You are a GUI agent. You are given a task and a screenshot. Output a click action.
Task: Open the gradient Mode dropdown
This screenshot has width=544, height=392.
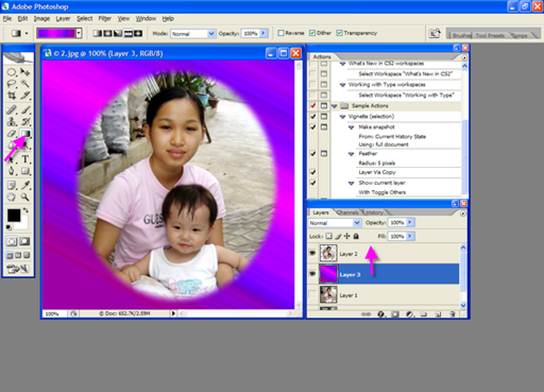click(211, 34)
